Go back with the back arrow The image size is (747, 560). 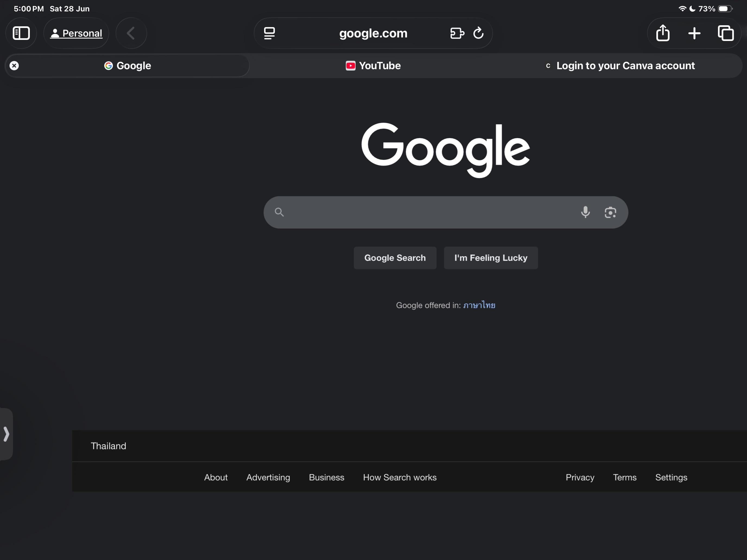[x=131, y=33]
